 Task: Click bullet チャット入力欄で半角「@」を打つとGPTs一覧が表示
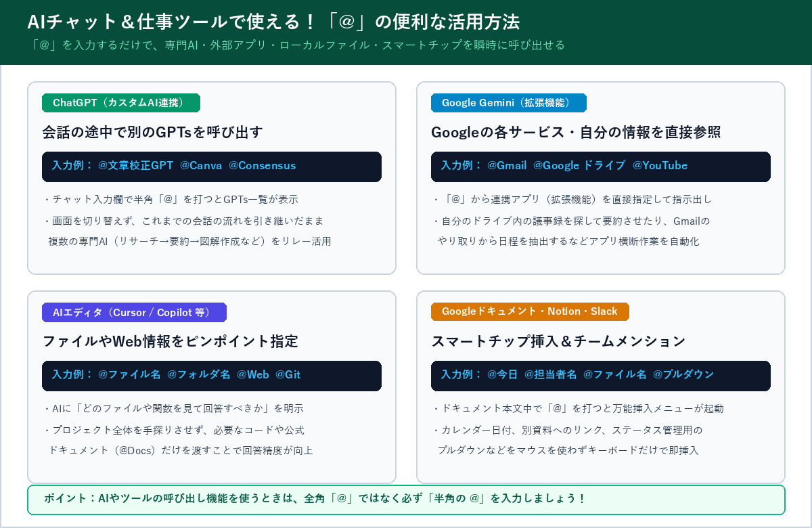pyautogui.click(x=171, y=200)
